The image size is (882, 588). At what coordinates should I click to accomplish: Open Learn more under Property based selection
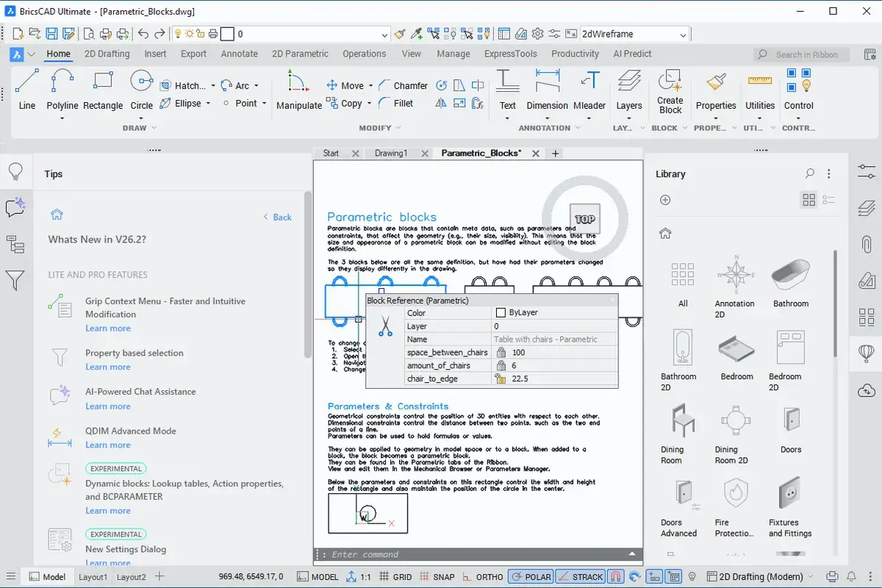click(108, 367)
